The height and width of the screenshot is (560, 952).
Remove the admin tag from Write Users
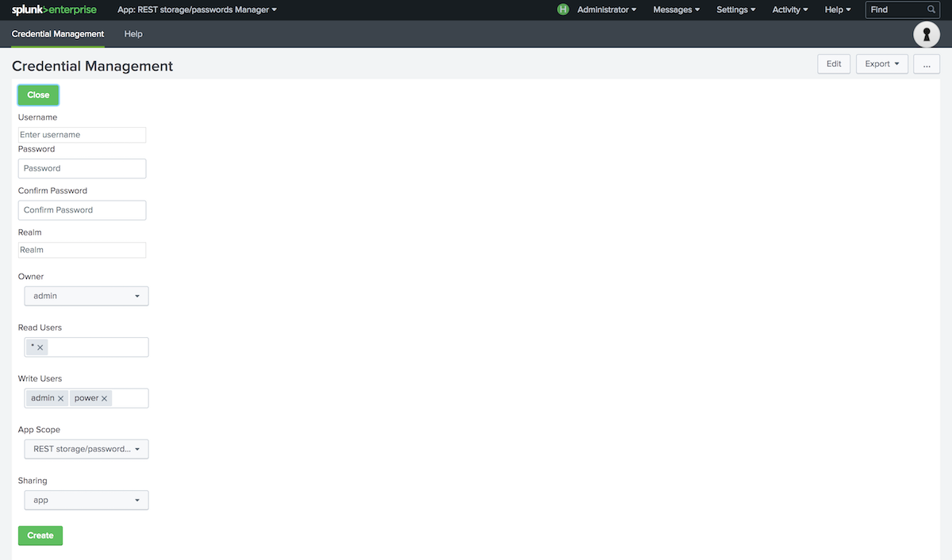(x=60, y=398)
